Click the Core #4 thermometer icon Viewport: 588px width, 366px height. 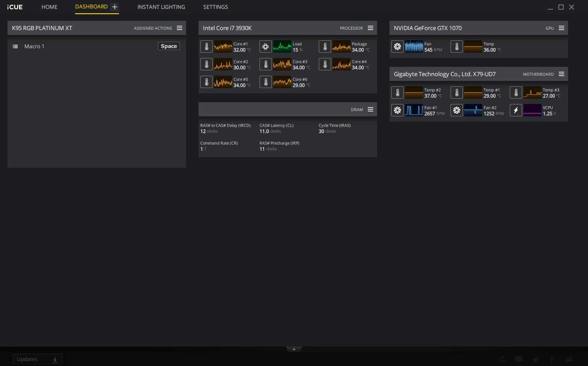[x=325, y=64]
